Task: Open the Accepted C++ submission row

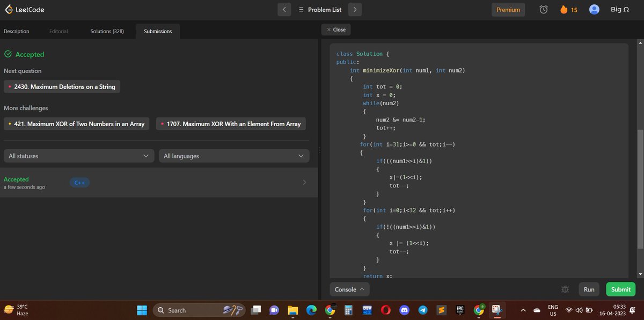Action: click(159, 183)
